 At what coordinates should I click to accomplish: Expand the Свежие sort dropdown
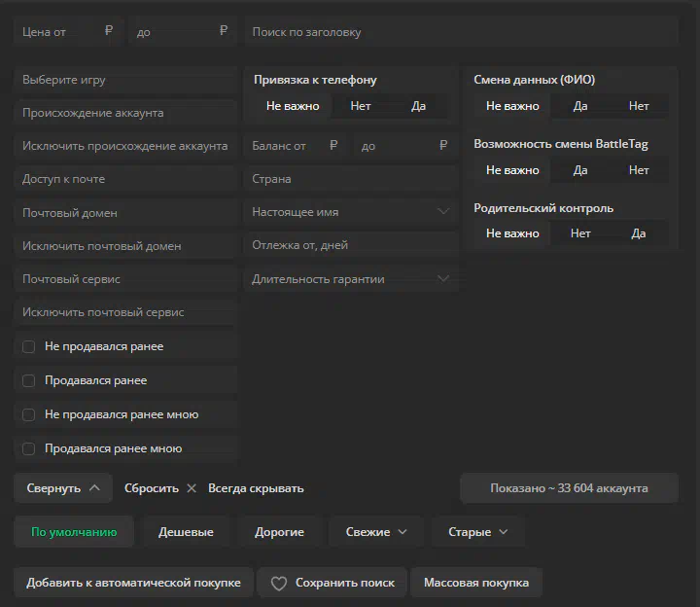tap(376, 532)
